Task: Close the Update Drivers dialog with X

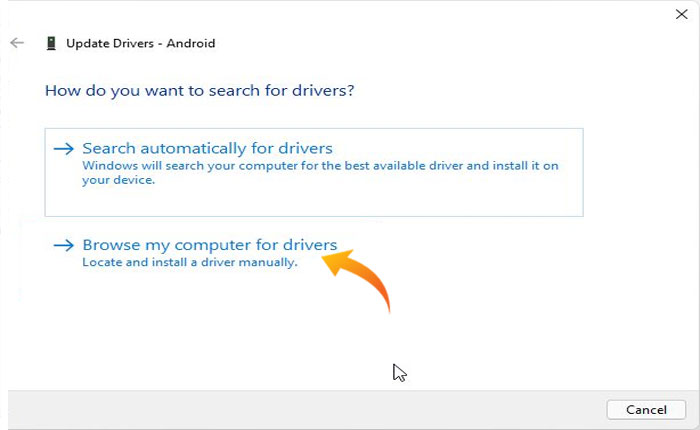Action: pyautogui.click(x=682, y=14)
